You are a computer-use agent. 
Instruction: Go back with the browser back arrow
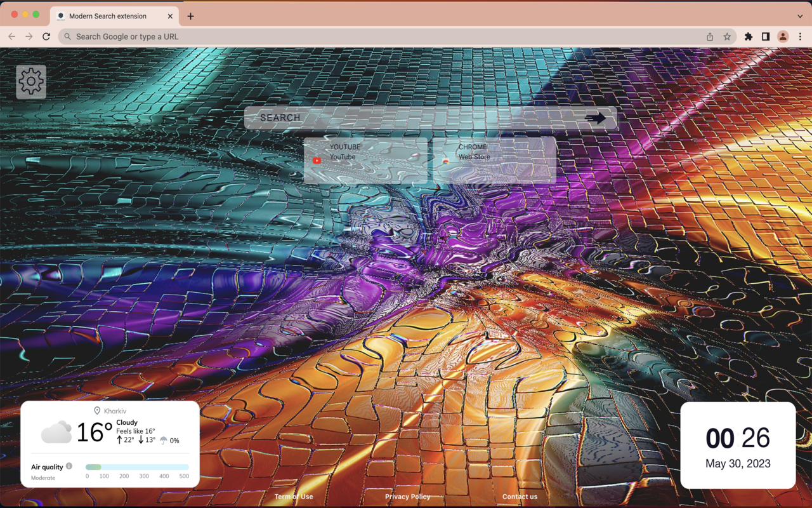click(x=11, y=37)
